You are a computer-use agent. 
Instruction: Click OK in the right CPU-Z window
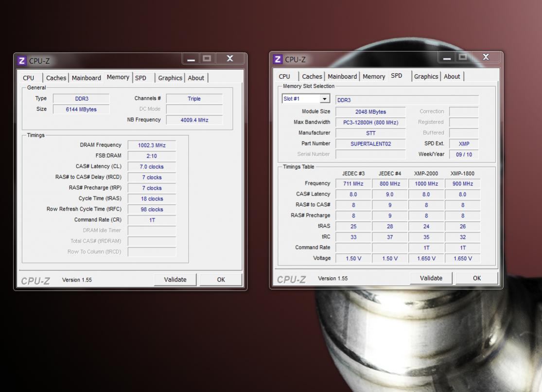[477, 278]
